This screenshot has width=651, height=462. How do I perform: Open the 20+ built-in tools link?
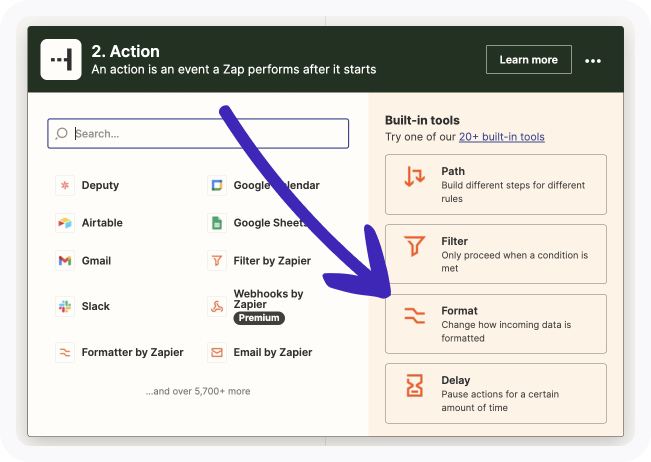point(502,136)
